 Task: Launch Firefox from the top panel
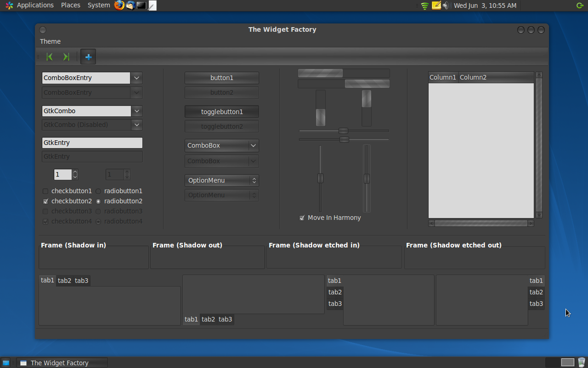(x=119, y=6)
